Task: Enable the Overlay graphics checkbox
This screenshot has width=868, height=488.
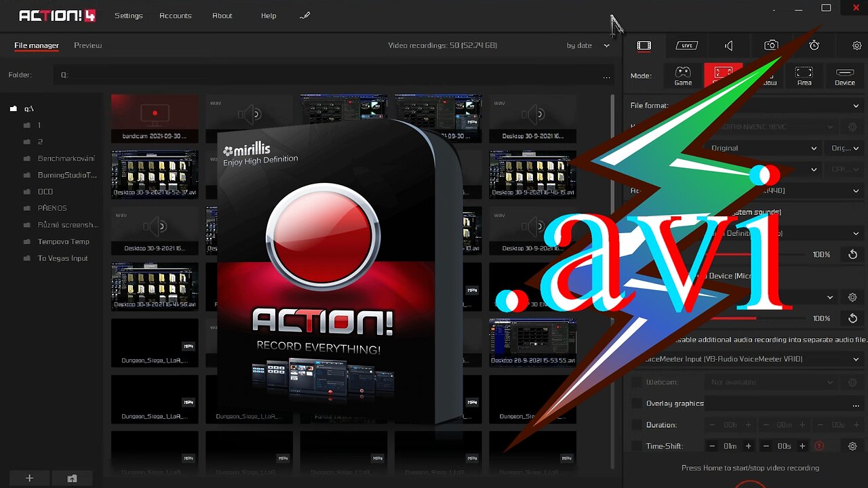Action: tap(636, 403)
